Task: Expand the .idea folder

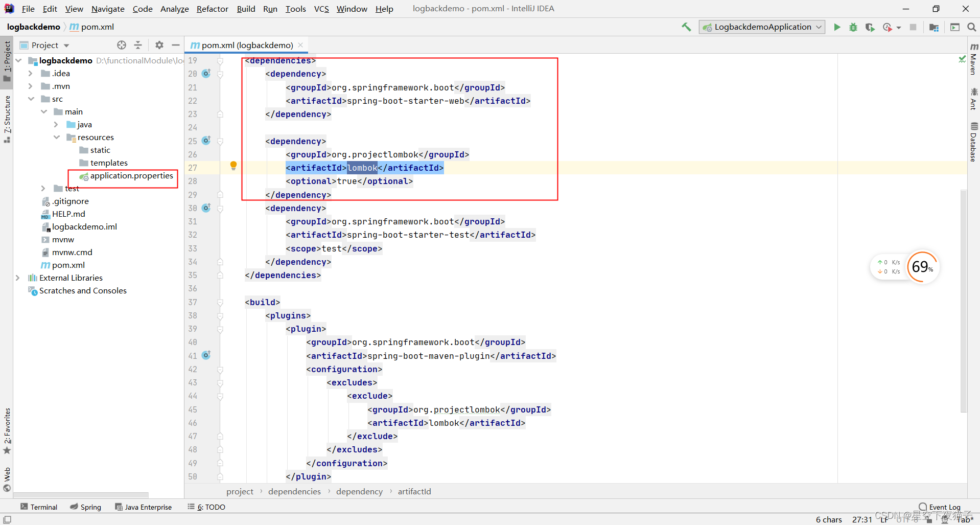Action: coord(31,73)
